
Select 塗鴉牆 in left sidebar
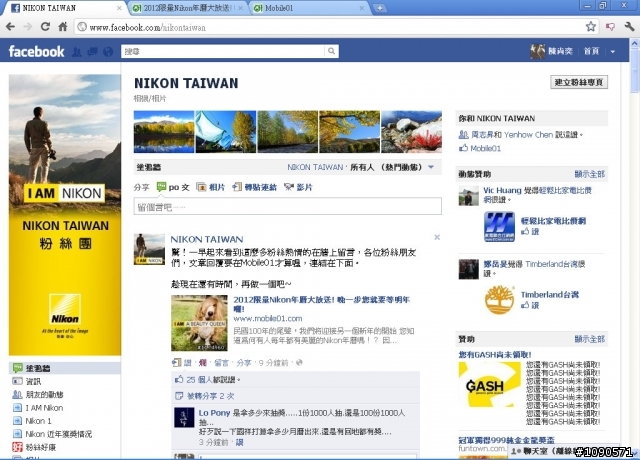(64, 368)
